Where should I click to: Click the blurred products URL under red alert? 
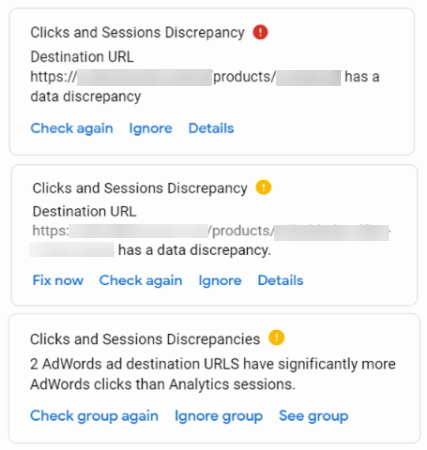point(186,77)
